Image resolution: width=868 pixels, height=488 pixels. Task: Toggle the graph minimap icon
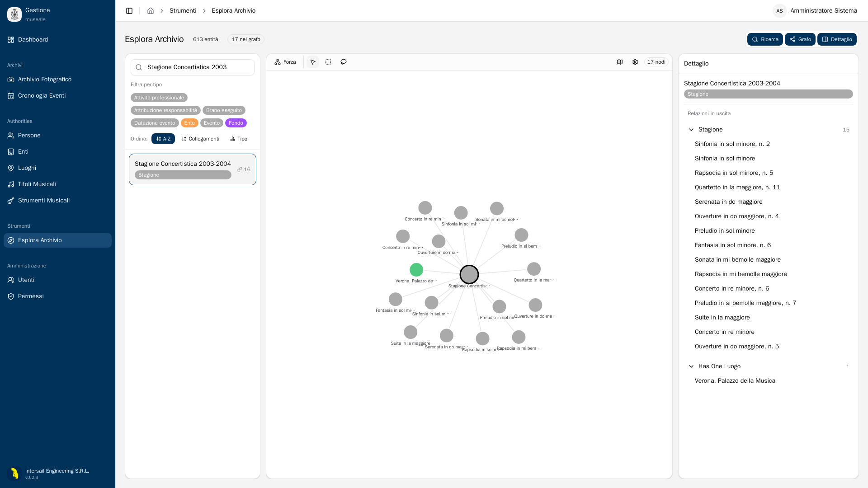(620, 62)
